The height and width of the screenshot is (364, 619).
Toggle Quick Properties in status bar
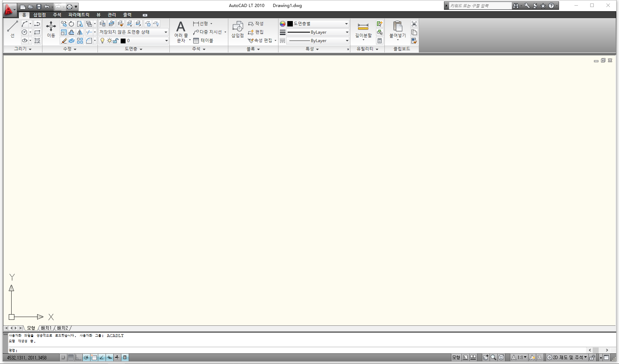tap(125, 357)
